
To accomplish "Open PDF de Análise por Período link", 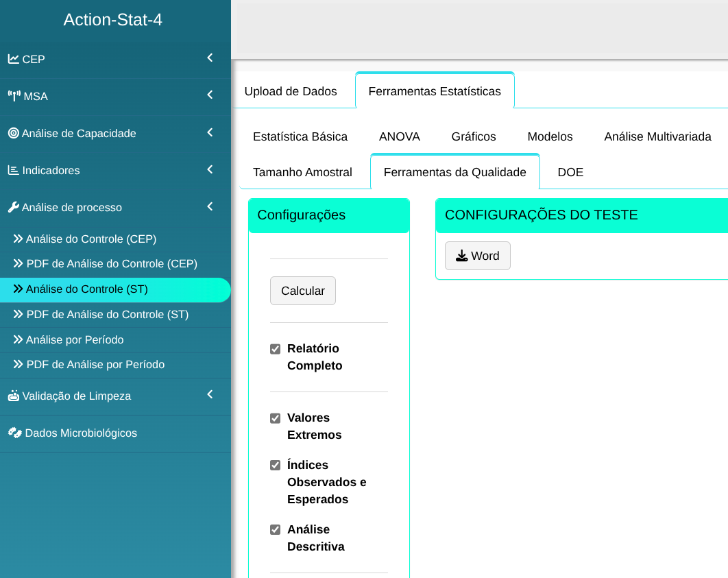I will pyautogui.click(x=95, y=365).
